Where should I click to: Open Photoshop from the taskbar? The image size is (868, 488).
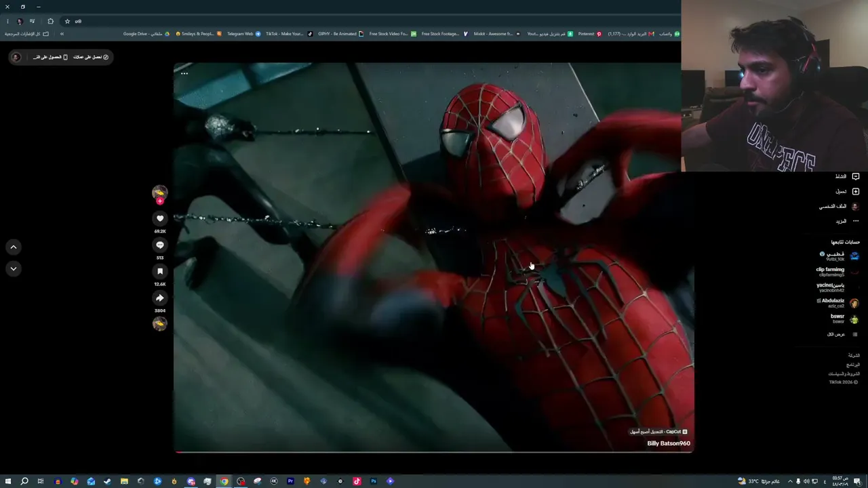coord(373,481)
